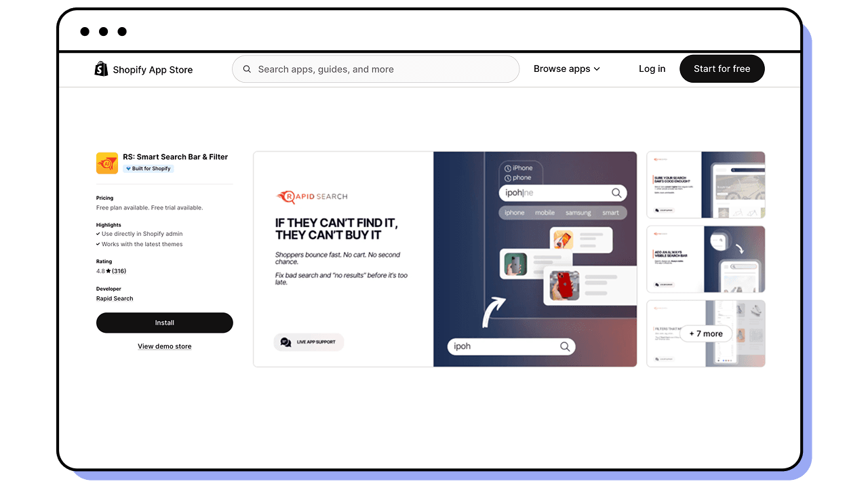Viewport: 868px width, 488px height.
Task: Click the Install button
Action: pyautogui.click(x=165, y=323)
